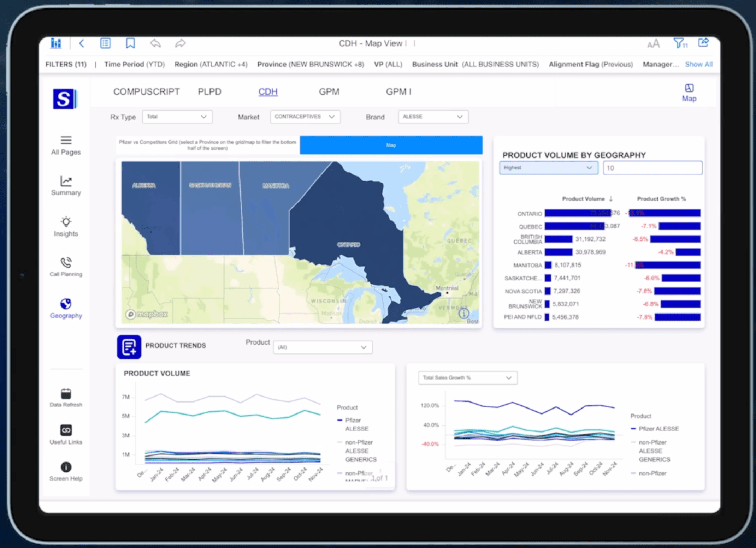Select Geography globe in sidebar
Viewport: 756px width, 548px height.
pyautogui.click(x=66, y=309)
